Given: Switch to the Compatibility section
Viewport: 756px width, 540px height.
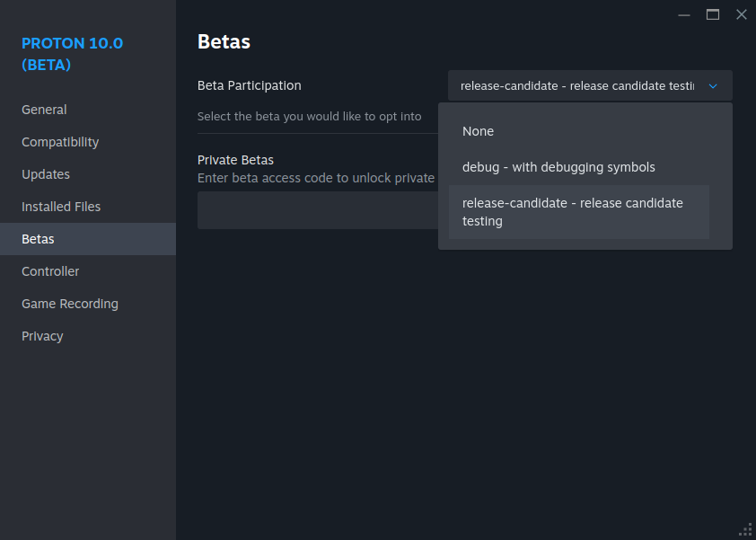Looking at the screenshot, I should pyautogui.click(x=60, y=142).
